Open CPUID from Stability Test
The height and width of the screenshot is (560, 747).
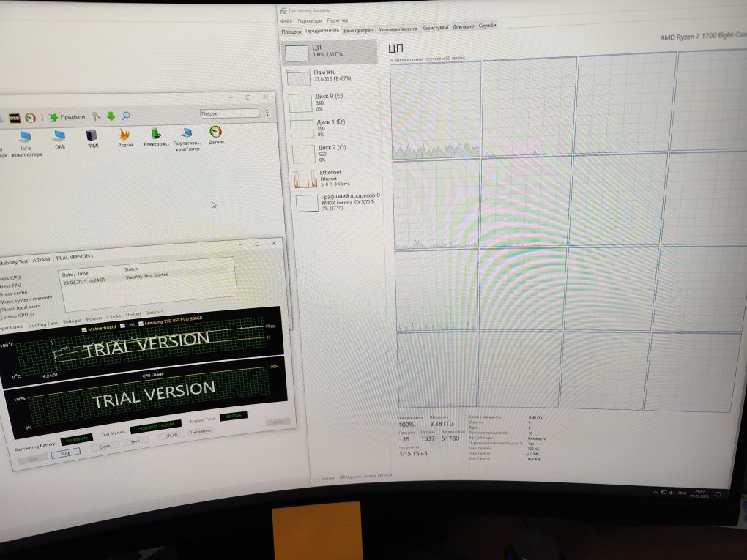pyautogui.click(x=171, y=436)
